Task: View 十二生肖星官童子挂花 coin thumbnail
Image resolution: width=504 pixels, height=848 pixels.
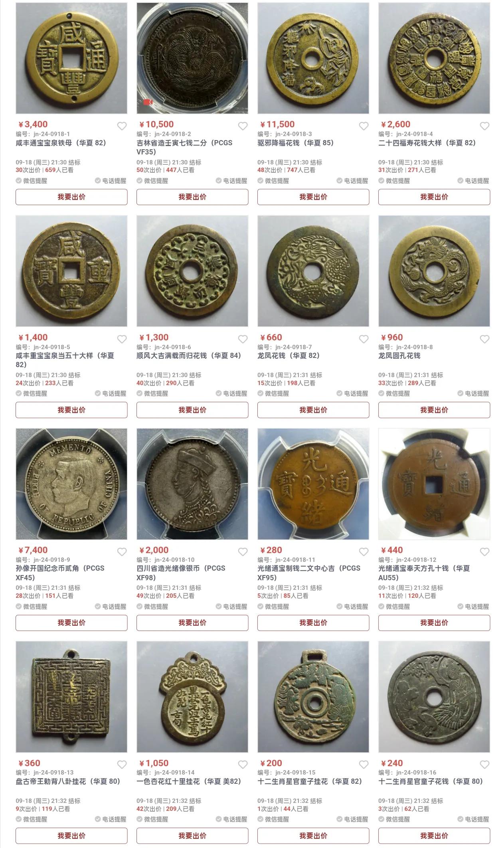Action: click(313, 697)
